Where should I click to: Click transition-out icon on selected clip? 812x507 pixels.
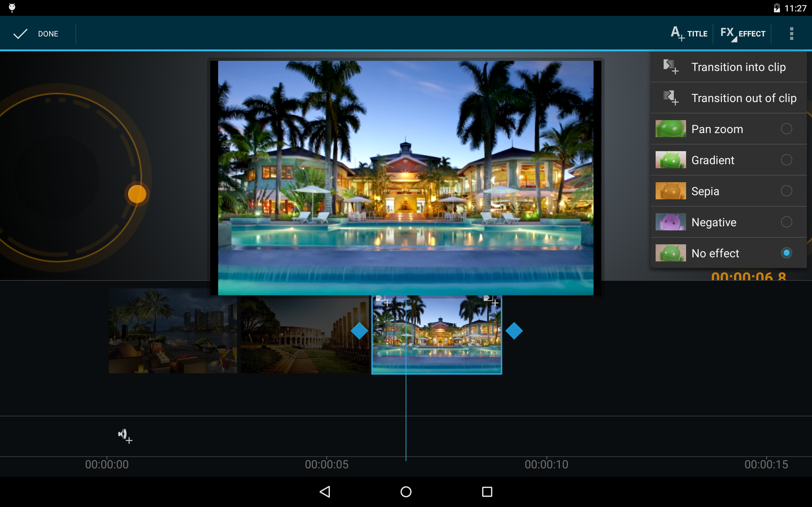[x=491, y=300]
